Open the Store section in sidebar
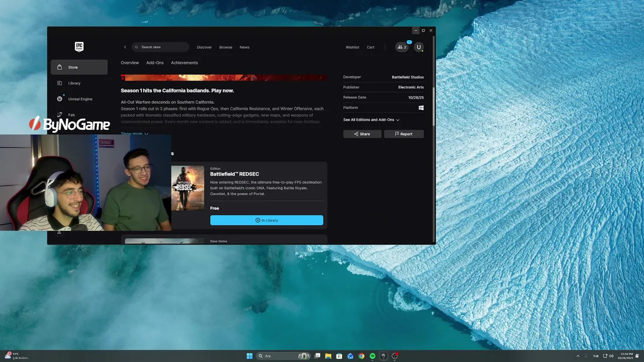The width and height of the screenshot is (644, 362). tap(79, 67)
